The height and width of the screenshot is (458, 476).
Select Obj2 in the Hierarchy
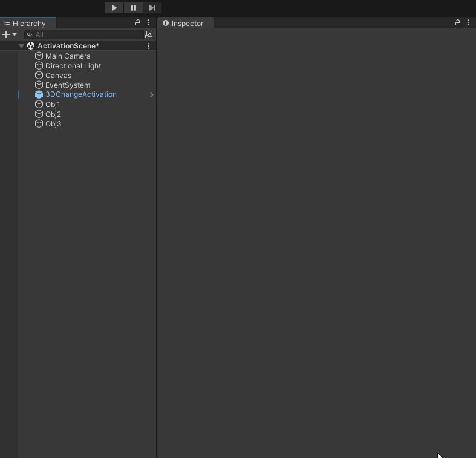[53, 114]
